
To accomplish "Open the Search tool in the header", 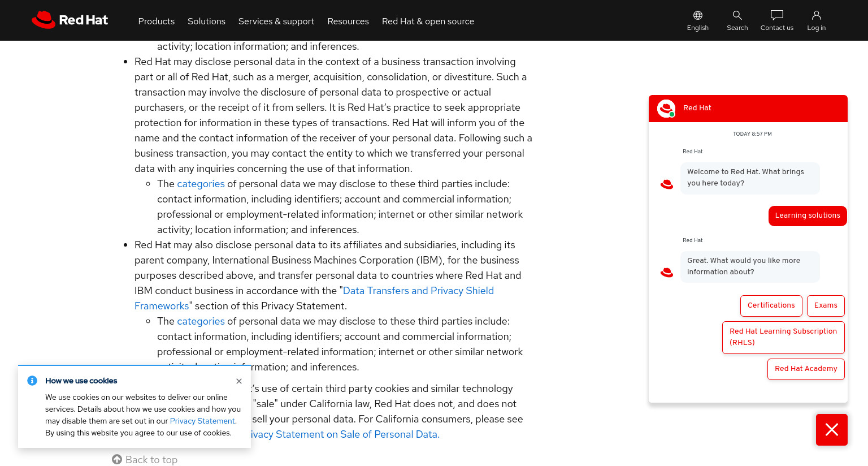I will [x=737, y=20].
